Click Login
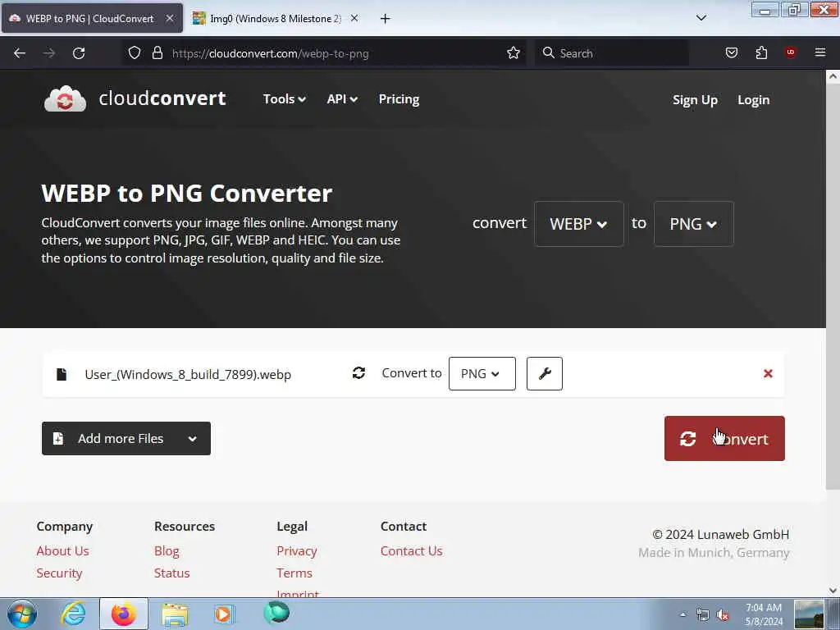The image size is (840, 630). coord(753,100)
